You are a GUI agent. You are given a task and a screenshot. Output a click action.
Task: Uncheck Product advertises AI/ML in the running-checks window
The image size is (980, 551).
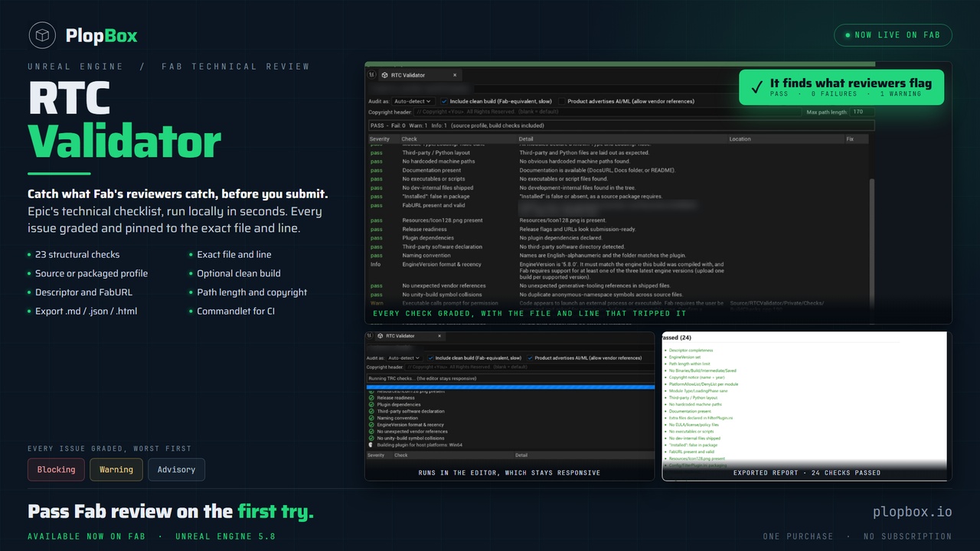point(530,357)
